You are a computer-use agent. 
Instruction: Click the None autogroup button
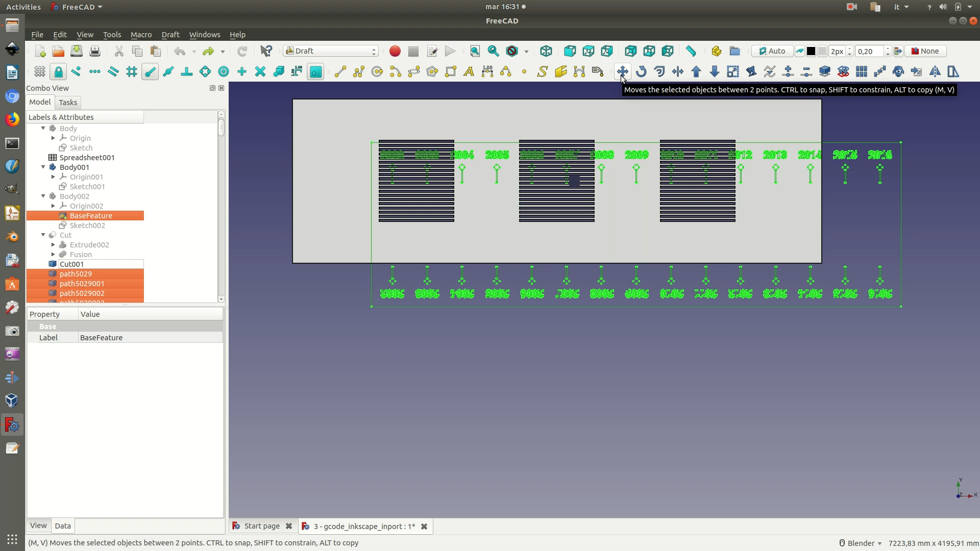click(925, 51)
